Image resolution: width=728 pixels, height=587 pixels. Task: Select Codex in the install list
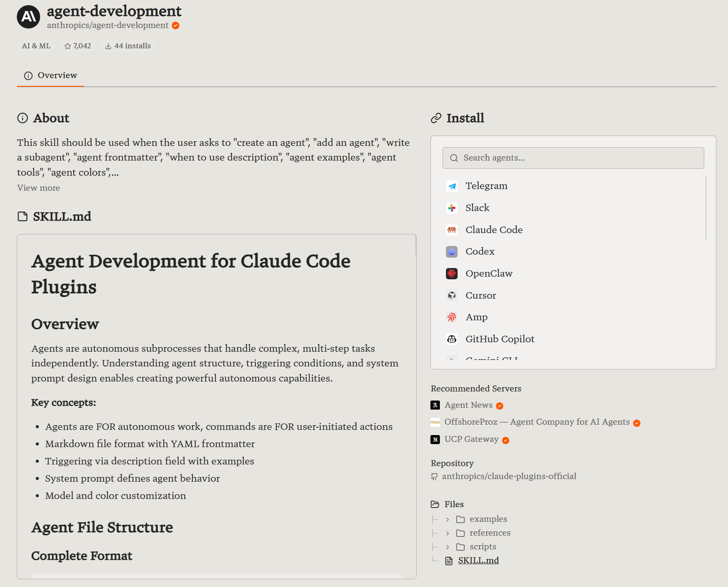coord(573,252)
